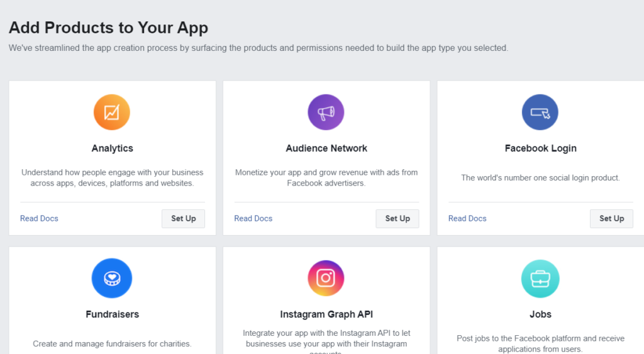Select the Analytics card title

(112, 148)
